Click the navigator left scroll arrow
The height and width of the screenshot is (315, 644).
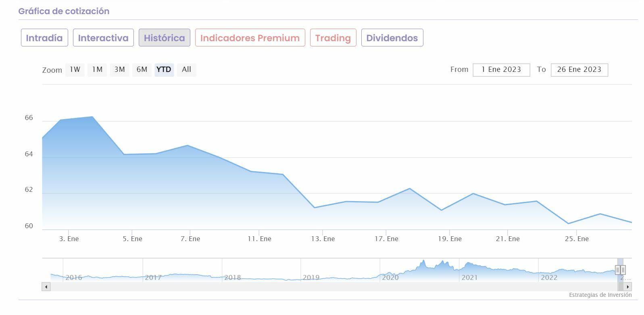click(46, 287)
